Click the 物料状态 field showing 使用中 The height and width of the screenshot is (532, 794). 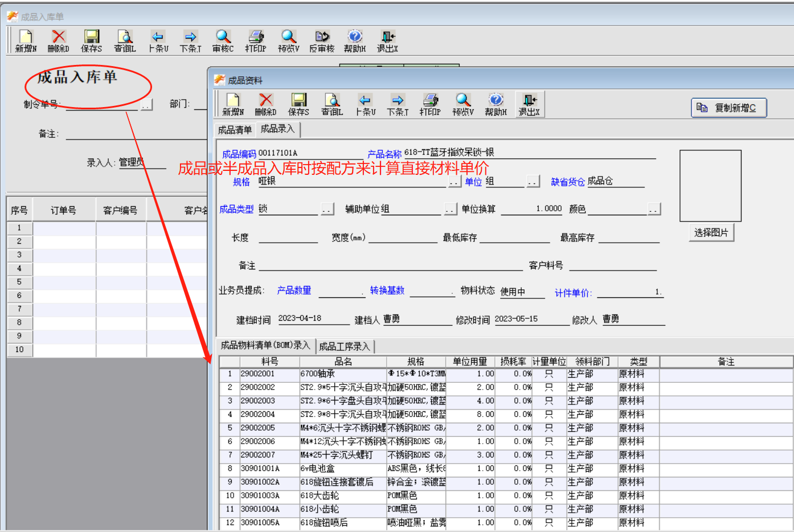click(522, 292)
